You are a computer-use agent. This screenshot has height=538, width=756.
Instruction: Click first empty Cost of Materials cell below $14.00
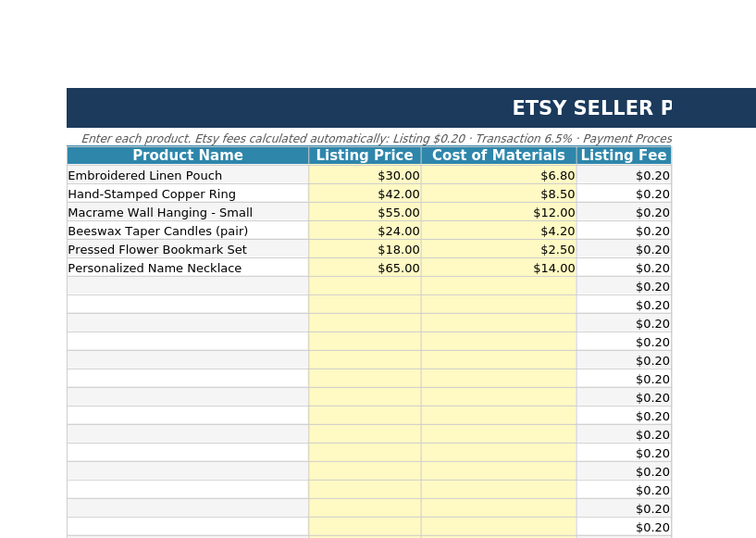tap(499, 286)
